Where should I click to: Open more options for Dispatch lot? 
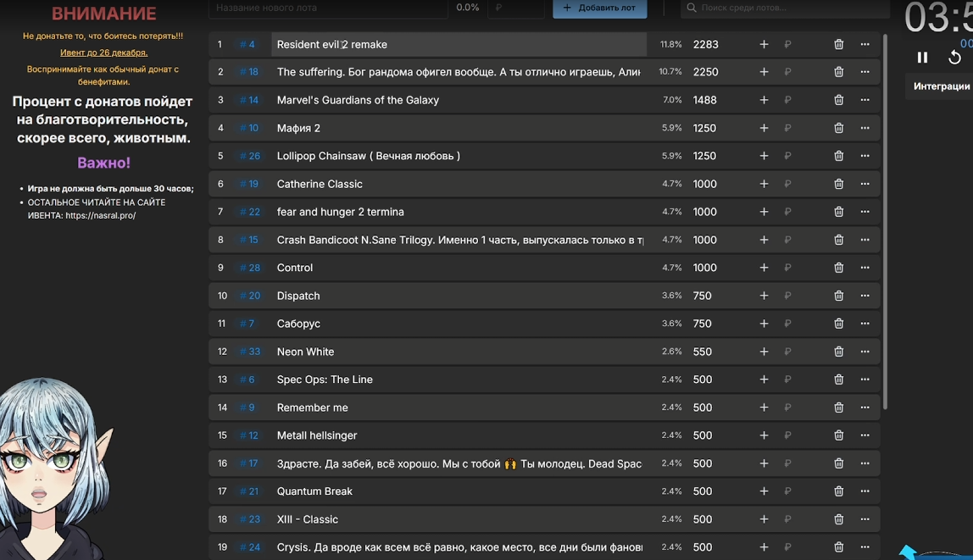pos(865,296)
